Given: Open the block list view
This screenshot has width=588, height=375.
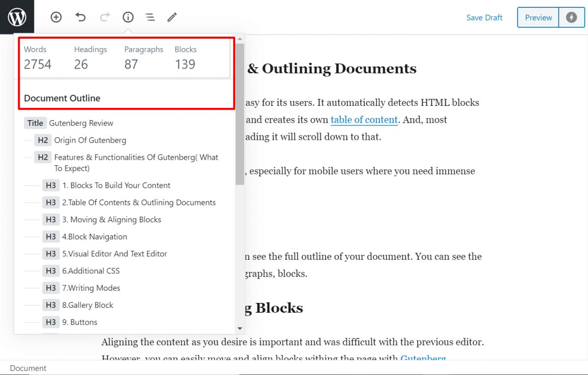Looking at the screenshot, I should point(150,17).
